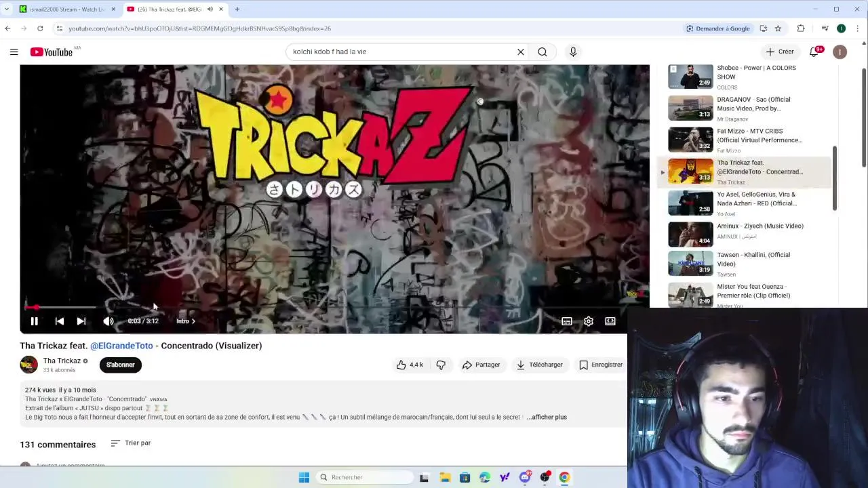
Task: Select Aminux - Ziyech playlist video
Action: (x=743, y=235)
